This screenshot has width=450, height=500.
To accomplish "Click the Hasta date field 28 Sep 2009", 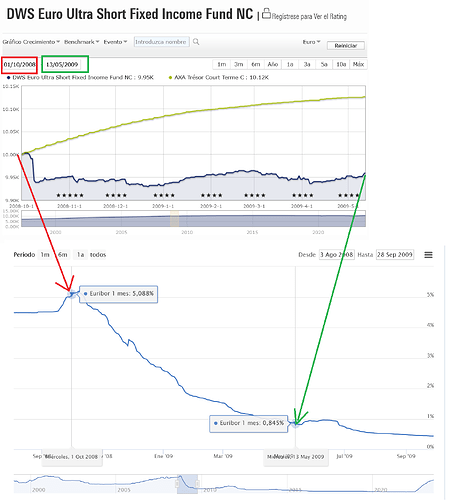I will 395,255.
